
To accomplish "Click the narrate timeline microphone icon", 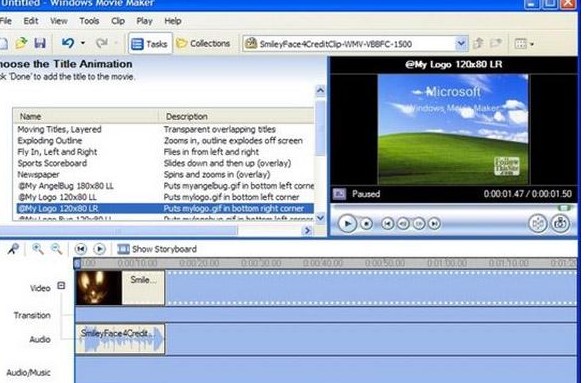I will point(13,249).
